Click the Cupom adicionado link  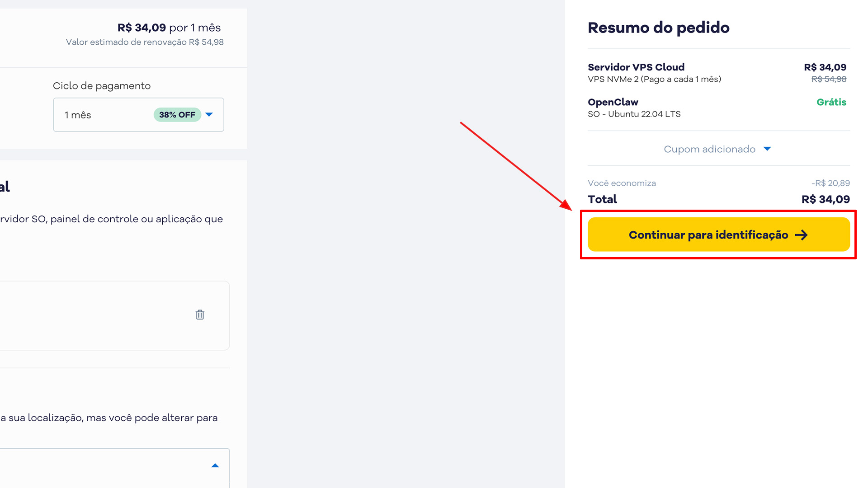tap(709, 149)
